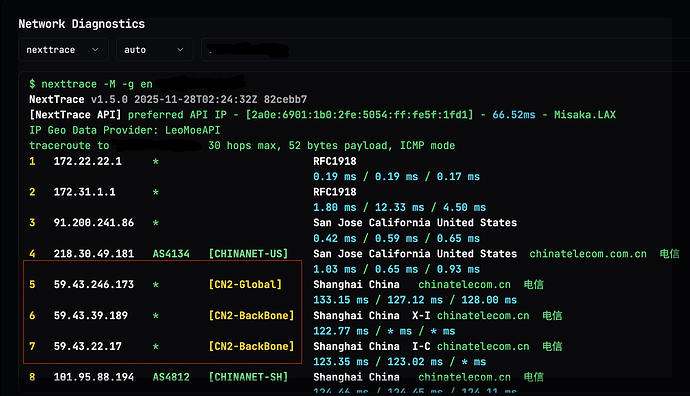
Task: Click hop 6 IP 59.43.39.189
Action: tap(91, 315)
